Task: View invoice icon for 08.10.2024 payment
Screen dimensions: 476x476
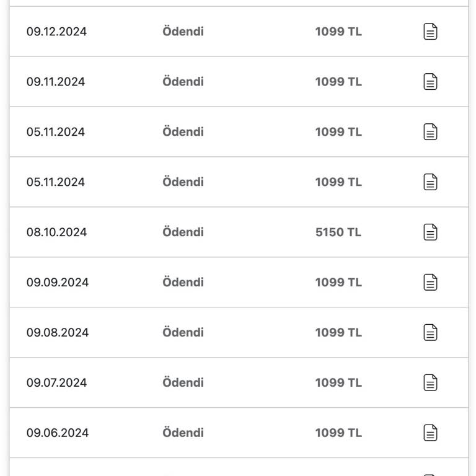Action: click(430, 232)
